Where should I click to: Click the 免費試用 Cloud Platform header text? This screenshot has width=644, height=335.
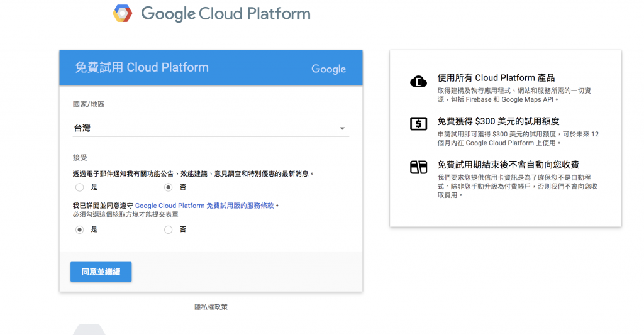(142, 67)
